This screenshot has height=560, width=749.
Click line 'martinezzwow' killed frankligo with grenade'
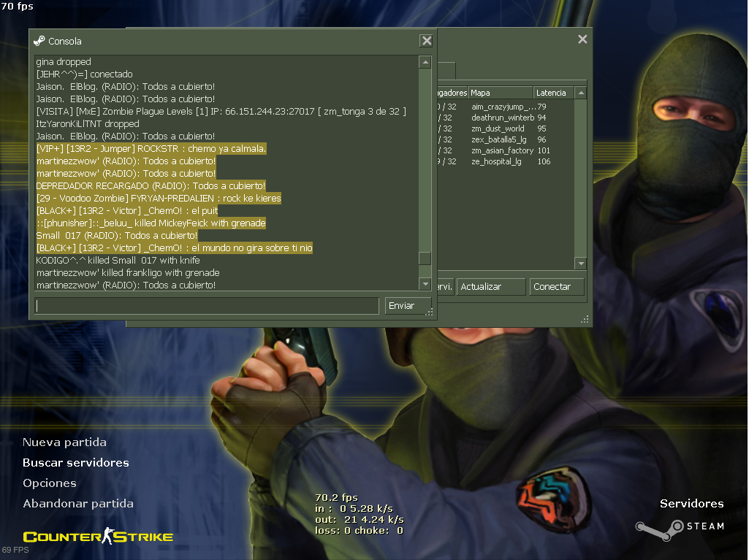(128, 272)
